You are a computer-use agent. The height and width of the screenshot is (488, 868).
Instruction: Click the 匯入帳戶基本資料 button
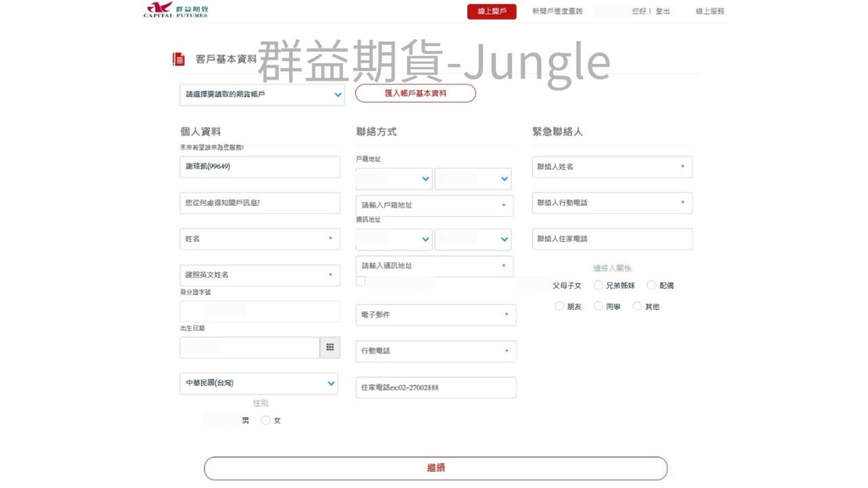(x=415, y=94)
